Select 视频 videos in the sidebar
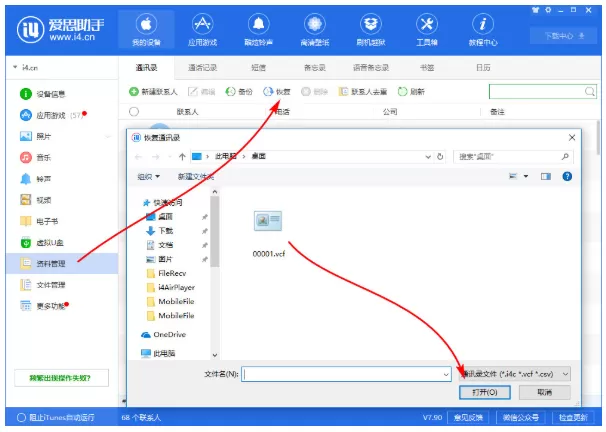The width and height of the screenshot is (606, 432). tap(36, 200)
